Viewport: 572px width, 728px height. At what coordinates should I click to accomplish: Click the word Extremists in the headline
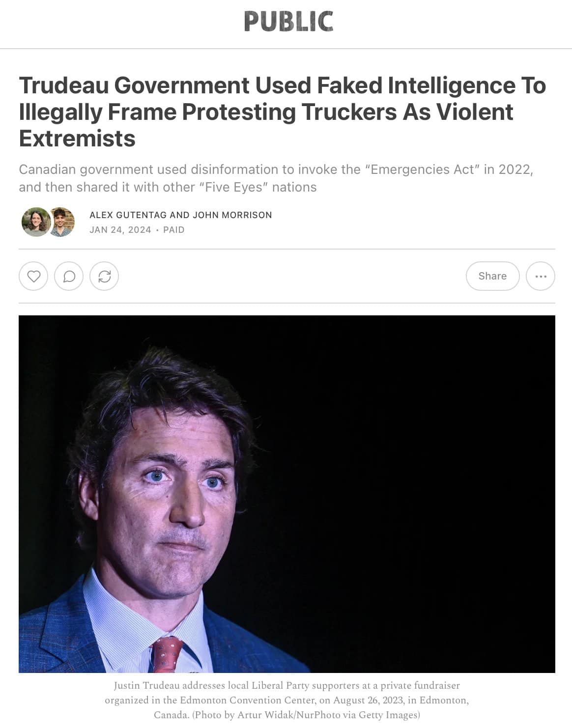[x=77, y=139]
